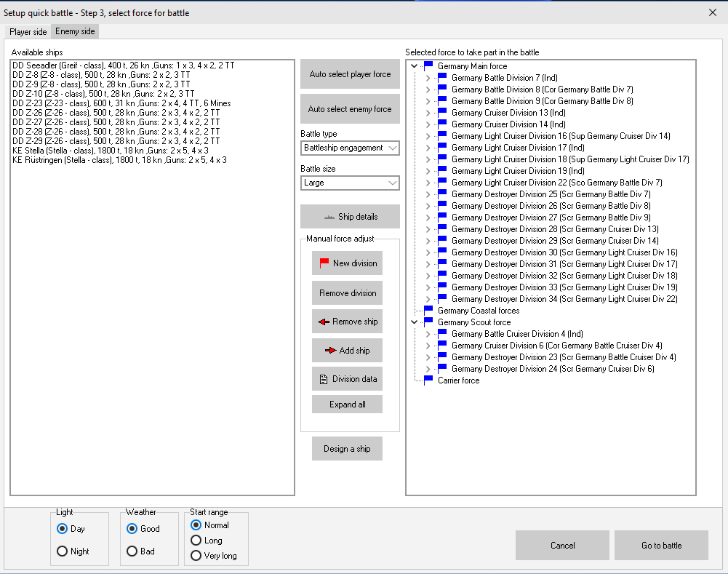
Task: Open Division data document button
Action: coord(347,379)
